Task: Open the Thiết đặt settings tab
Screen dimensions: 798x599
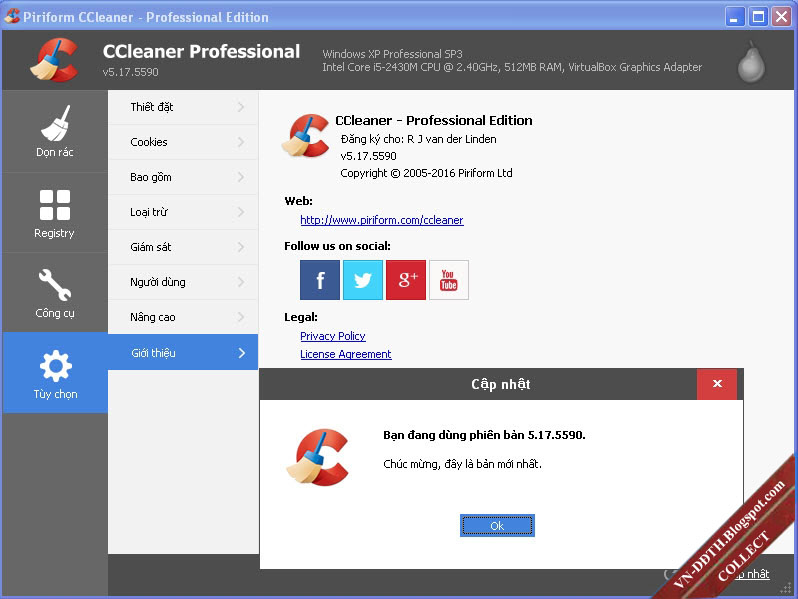Action: pos(183,107)
